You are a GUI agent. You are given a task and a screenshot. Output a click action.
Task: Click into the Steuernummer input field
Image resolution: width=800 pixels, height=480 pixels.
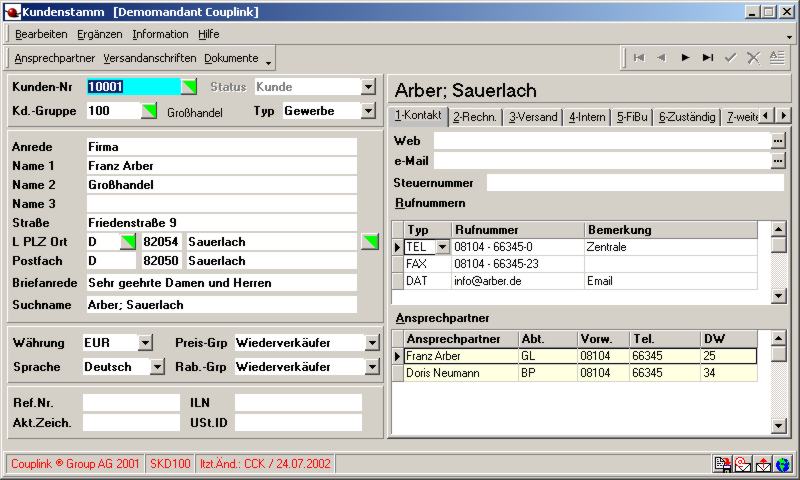(635, 182)
